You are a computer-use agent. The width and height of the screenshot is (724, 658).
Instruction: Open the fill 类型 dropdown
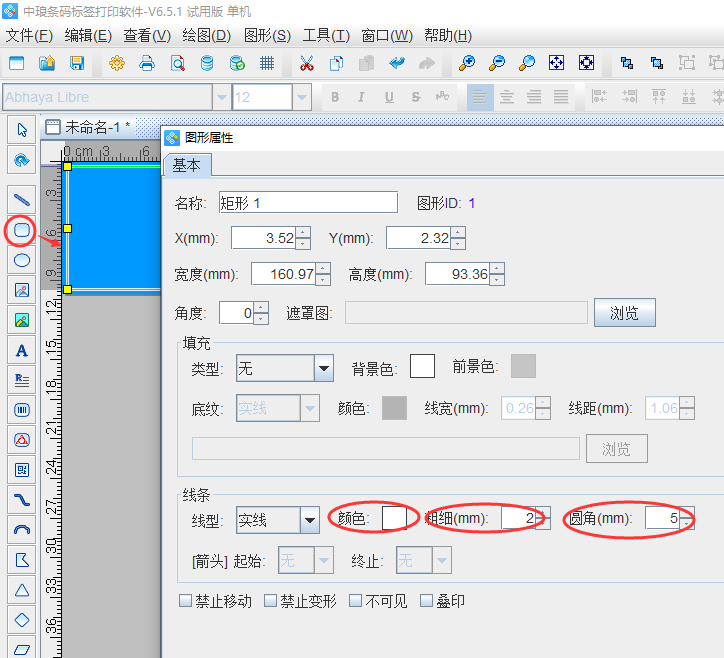[x=324, y=368]
